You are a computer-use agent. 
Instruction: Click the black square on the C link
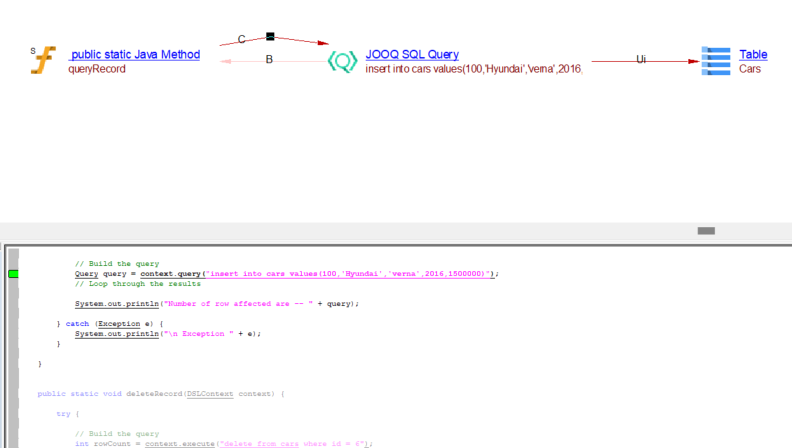point(270,37)
